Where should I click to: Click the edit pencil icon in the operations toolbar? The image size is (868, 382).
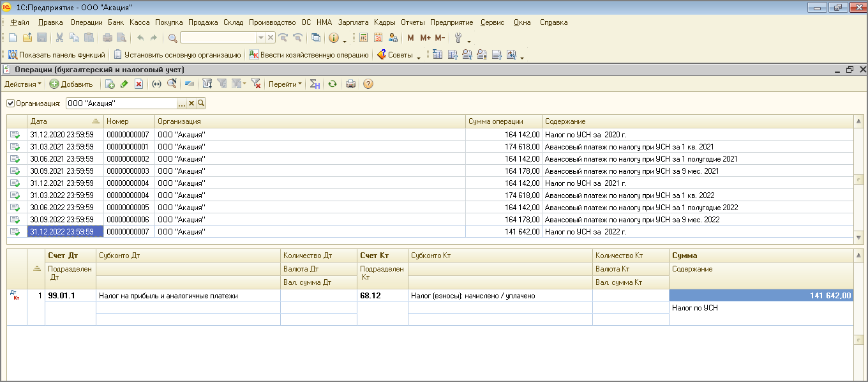point(124,84)
